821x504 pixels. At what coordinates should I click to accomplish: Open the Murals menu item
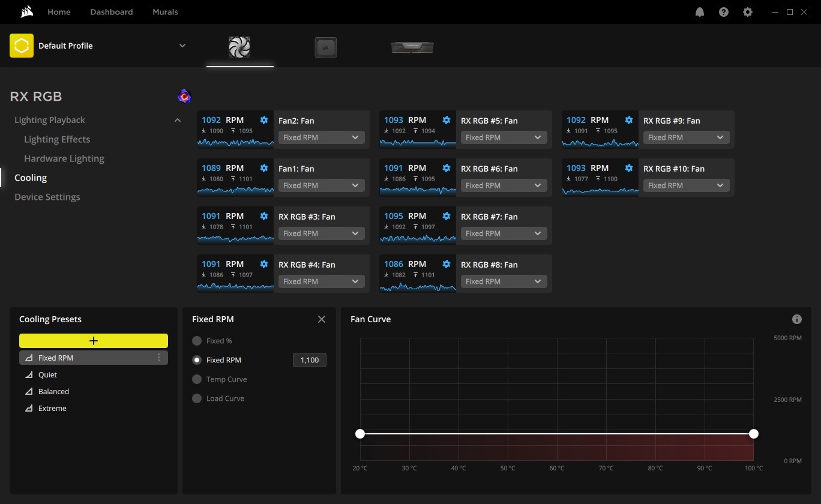click(165, 12)
